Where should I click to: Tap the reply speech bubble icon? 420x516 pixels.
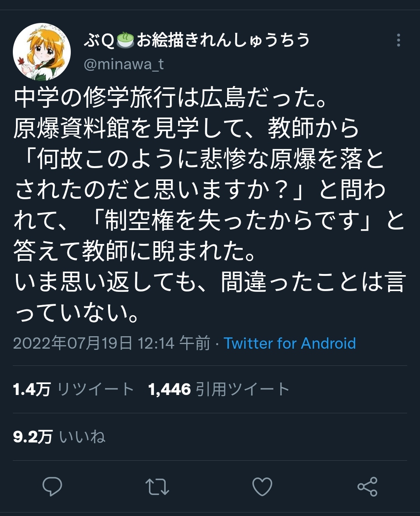[x=52, y=486]
